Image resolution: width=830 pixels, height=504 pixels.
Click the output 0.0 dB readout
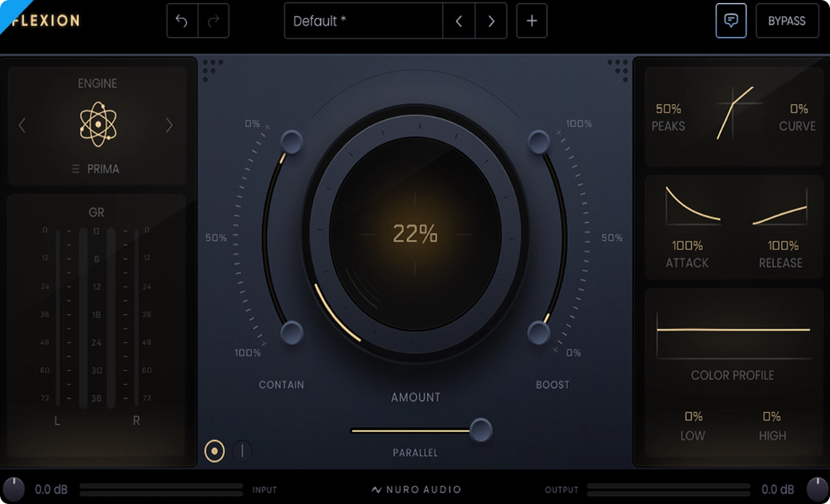[x=778, y=489]
